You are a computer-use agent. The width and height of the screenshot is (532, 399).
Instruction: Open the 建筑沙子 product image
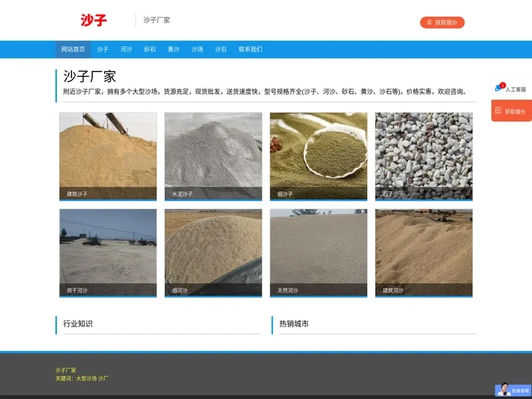pos(108,155)
